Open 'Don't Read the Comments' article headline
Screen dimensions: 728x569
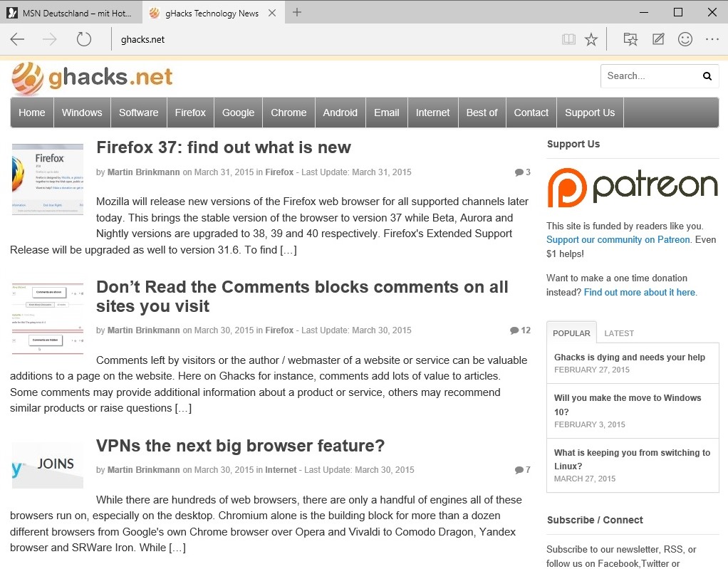click(x=302, y=296)
